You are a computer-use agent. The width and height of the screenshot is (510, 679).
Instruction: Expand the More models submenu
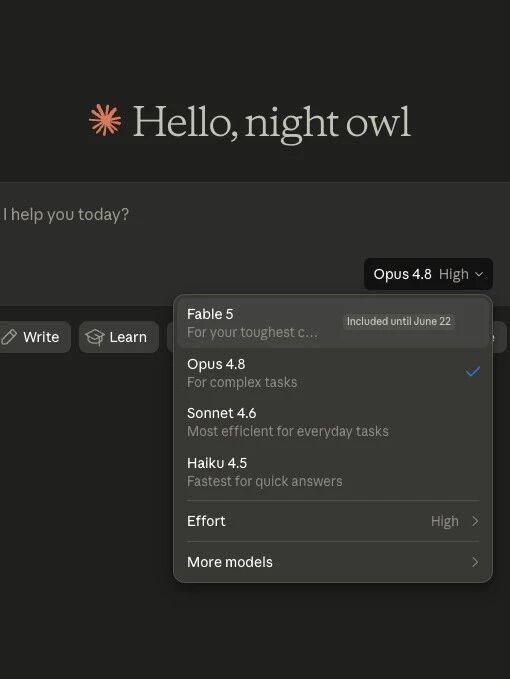pyautogui.click(x=332, y=562)
